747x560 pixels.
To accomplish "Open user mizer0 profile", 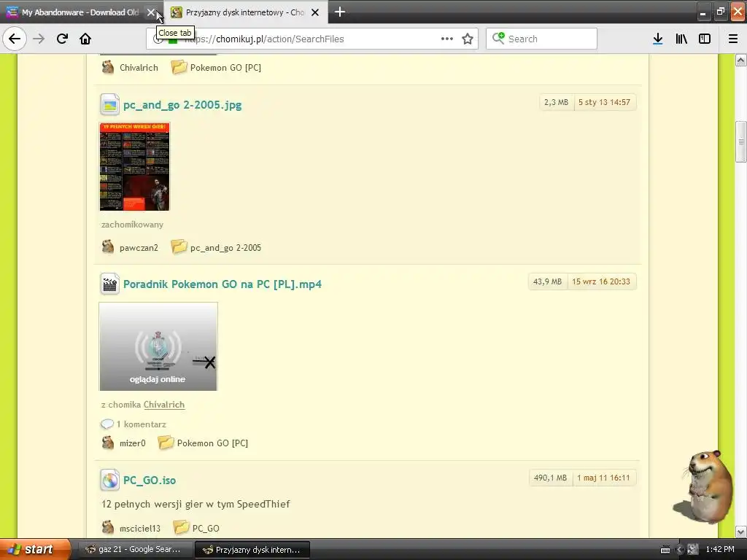I will pos(133,443).
